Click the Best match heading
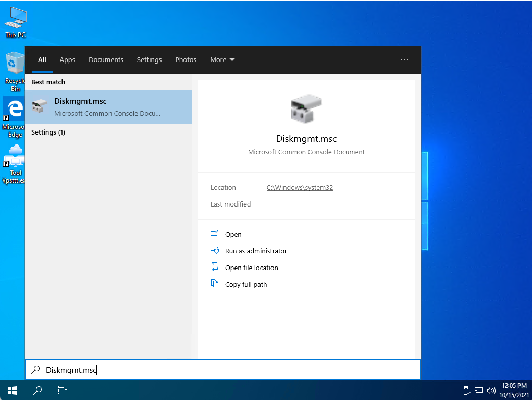 click(x=48, y=82)
